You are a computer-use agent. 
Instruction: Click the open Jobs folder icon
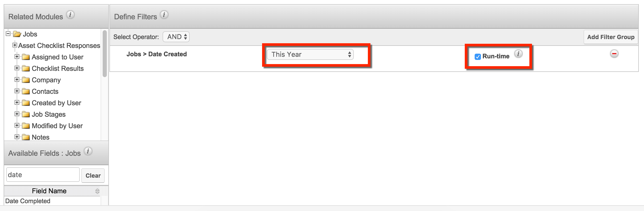coord(17,34)
